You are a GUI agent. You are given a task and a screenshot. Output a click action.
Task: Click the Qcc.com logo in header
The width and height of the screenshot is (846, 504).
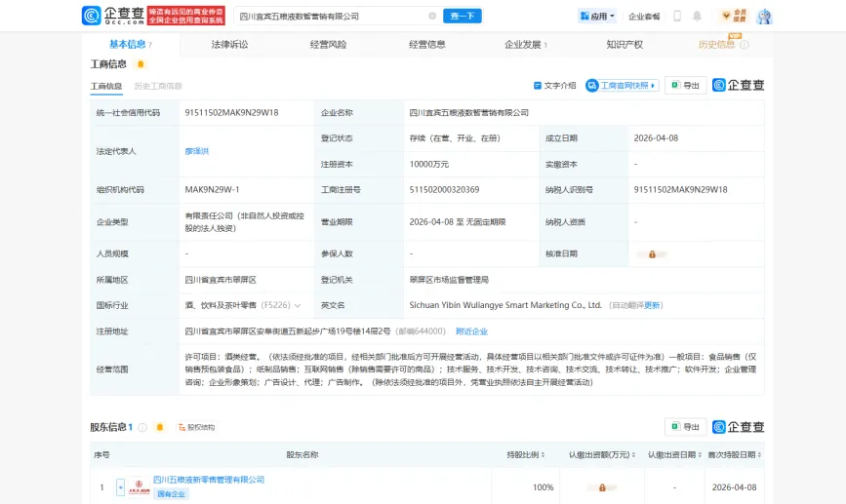pyautogui.click(x=113, y=16)
